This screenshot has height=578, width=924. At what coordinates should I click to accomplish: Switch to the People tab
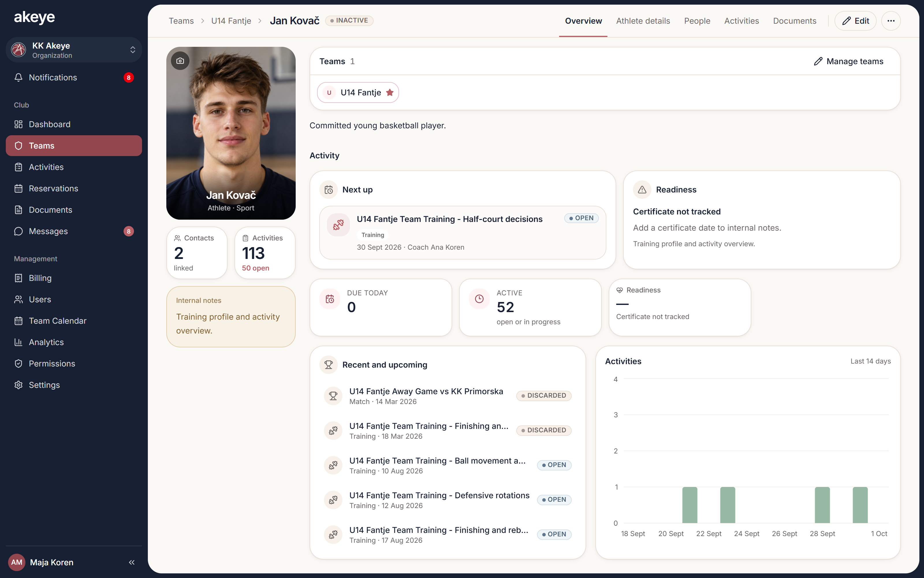tap(697, 21)
